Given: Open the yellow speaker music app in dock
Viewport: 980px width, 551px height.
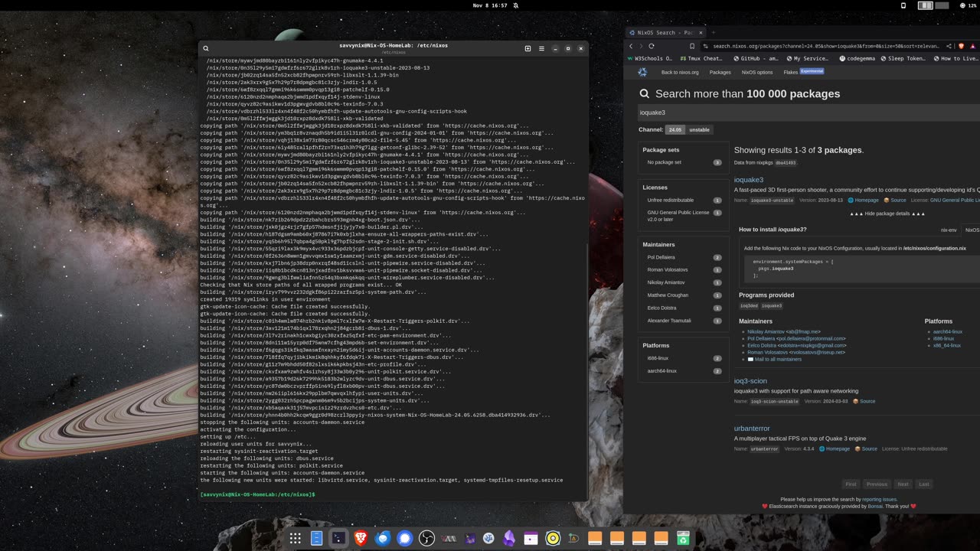Looking at the screenshot, I should point(553,539).
